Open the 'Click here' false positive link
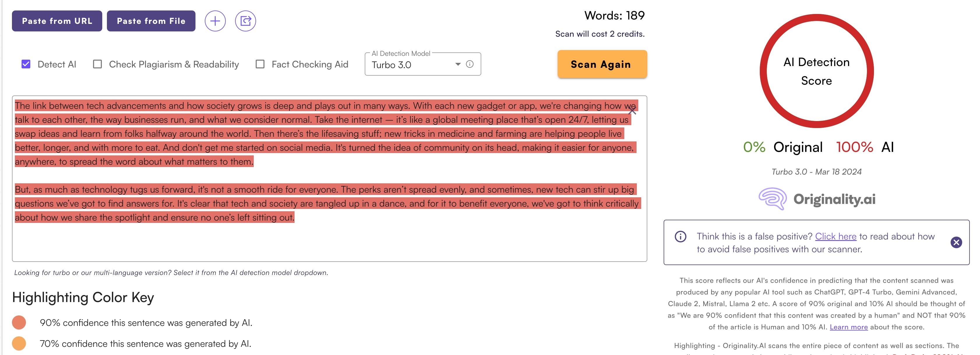The width and height of the screenshot is (980, 355). click(836, 236)
